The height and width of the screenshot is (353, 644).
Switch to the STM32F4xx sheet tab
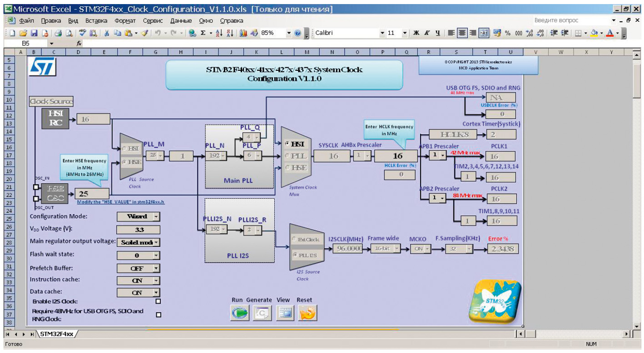click(56, 334)
